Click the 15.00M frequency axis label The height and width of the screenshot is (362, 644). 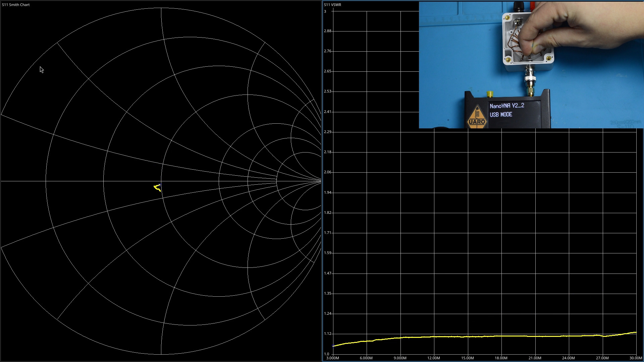467,358
